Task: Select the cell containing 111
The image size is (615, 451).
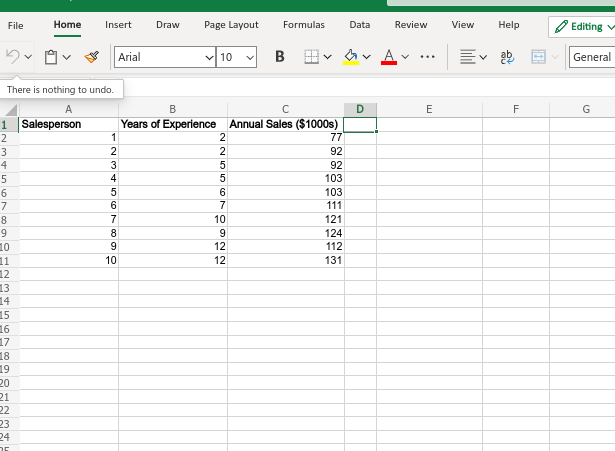Action: 286,206
